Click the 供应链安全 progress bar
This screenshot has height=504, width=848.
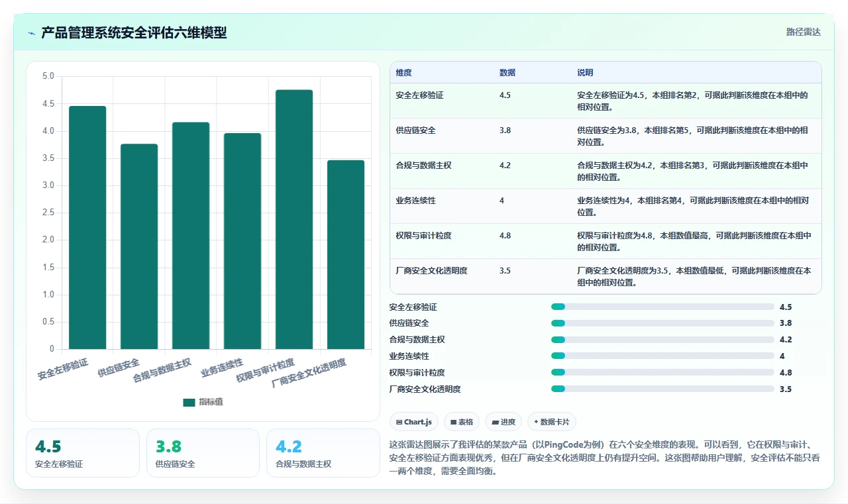pyautogui.click(x=662, y=323)
